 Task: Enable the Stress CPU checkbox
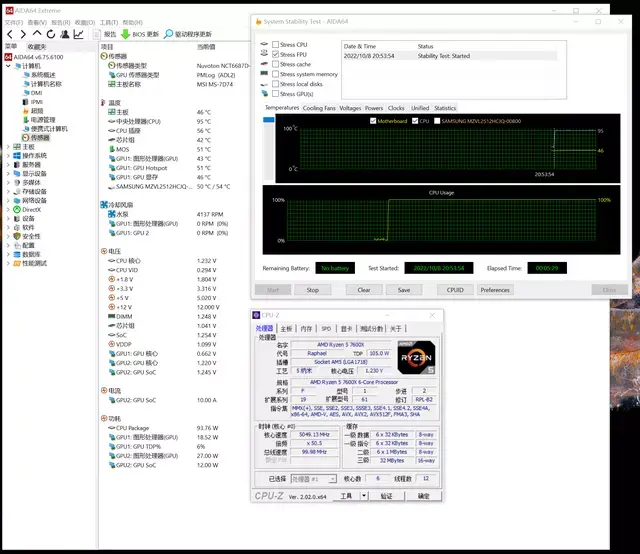pyautogui.click(x=276, y=44)
